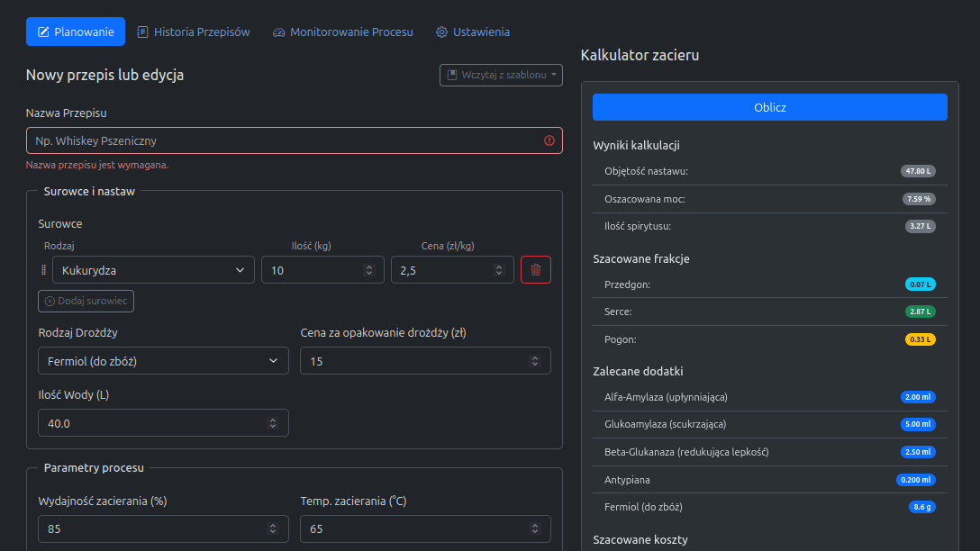
Task: Delete the Kukurydza ingredient row
Action: [535, 270]
